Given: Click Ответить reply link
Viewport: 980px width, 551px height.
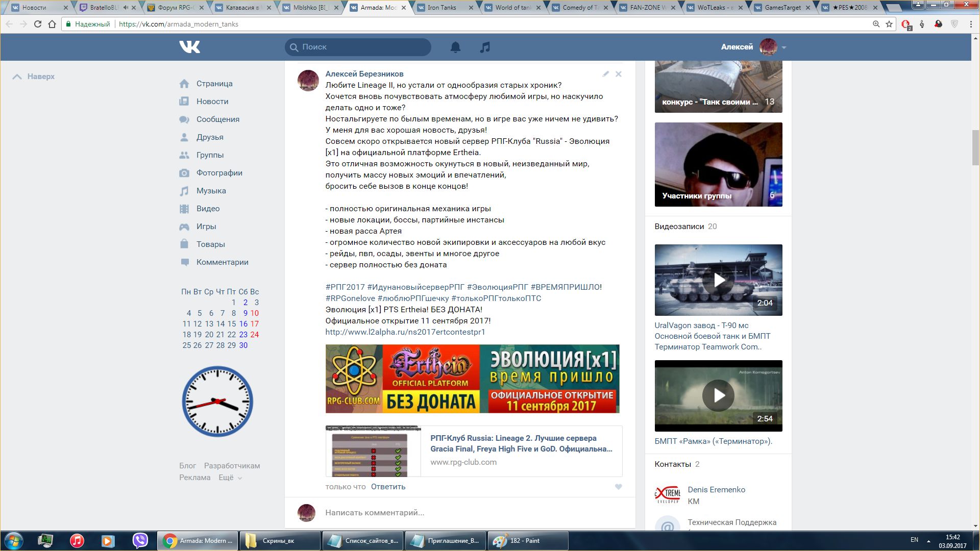Looking at the screenshot, I should (388, 487).
